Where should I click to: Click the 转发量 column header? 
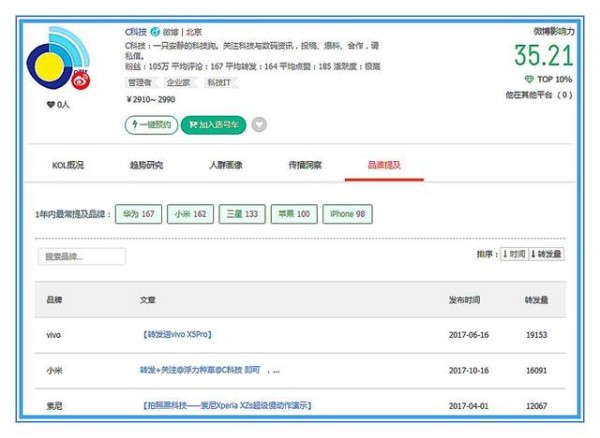[x=536, y=300]
